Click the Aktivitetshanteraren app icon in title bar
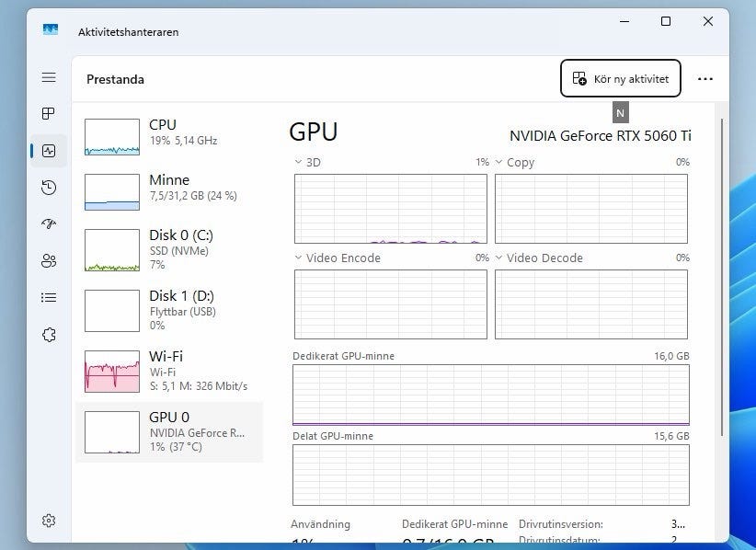The height and width of the screenshot is (550, 756). click(51, 29)
